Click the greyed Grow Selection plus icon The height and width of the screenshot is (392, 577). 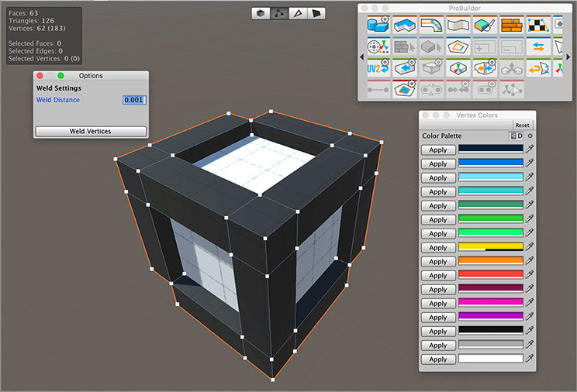pyautogui.click(x=485, y=46)
